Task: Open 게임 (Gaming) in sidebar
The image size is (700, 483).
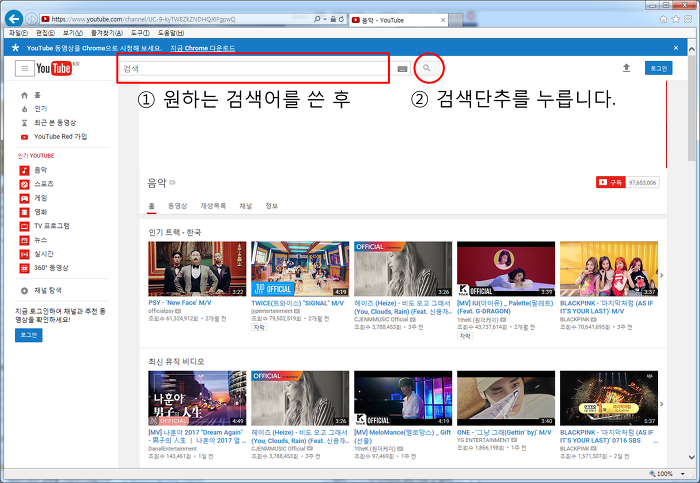Action: coord(40,198)
